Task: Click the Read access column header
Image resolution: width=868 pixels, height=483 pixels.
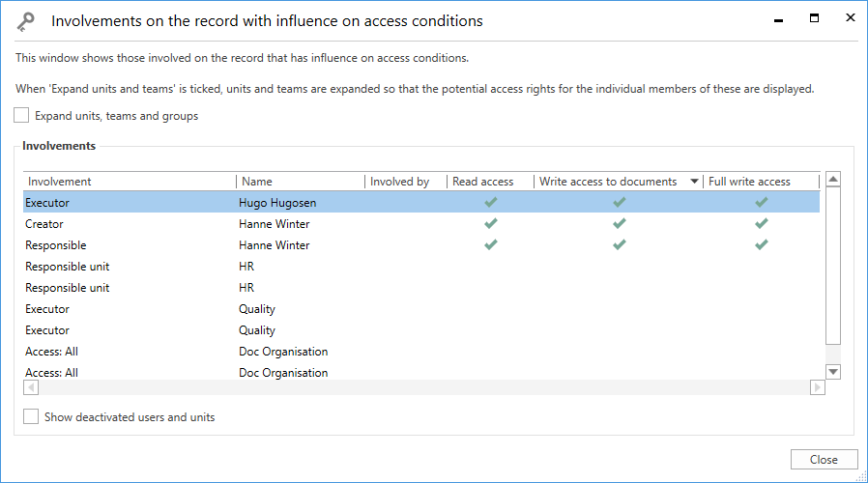Action: [x=483, y=182]
